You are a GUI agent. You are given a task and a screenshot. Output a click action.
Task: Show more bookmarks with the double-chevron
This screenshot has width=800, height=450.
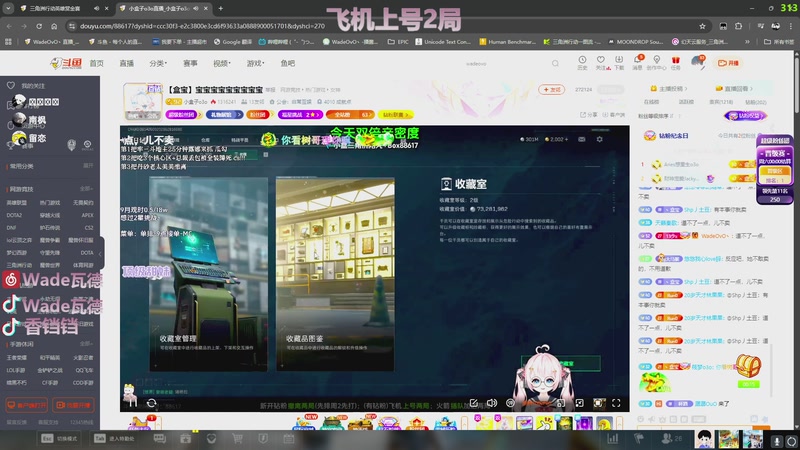pyautogui.click(x=747, y=42)
